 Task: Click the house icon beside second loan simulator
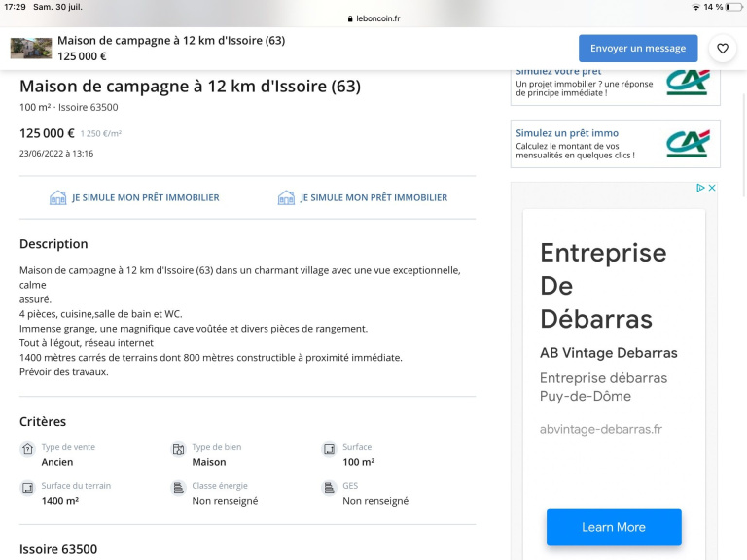(x=286, y=197)
